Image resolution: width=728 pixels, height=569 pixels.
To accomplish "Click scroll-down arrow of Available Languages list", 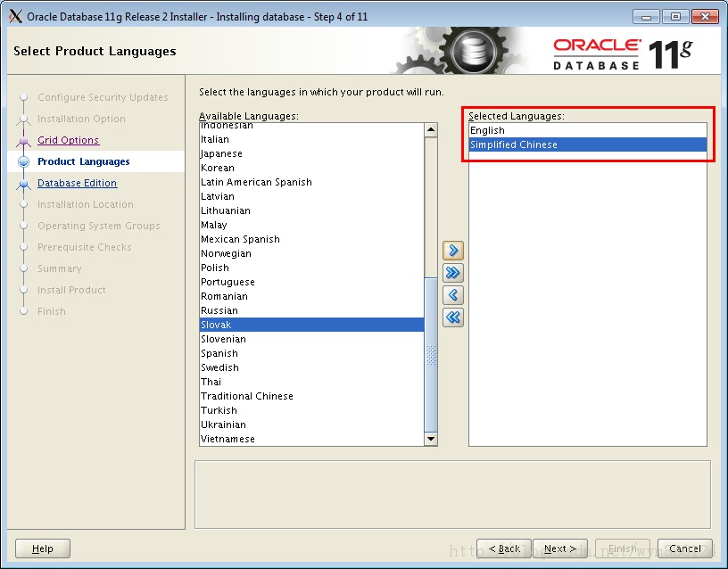I will click(431, 438).
